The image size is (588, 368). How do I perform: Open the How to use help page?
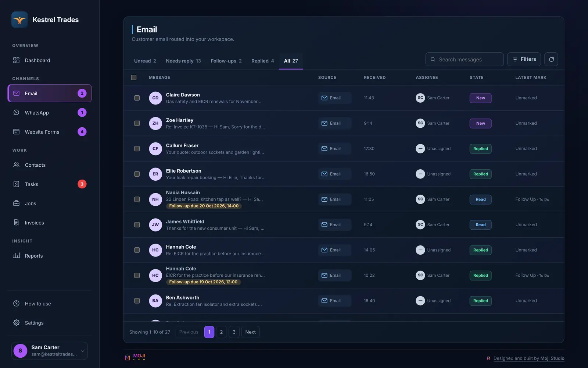(x=50, y=304)
